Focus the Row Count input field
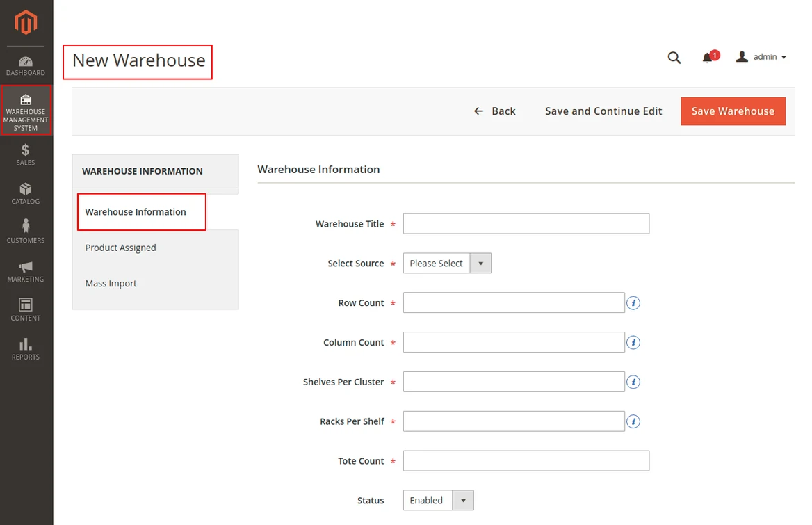812x525 pixels. [x=514, y=303]
